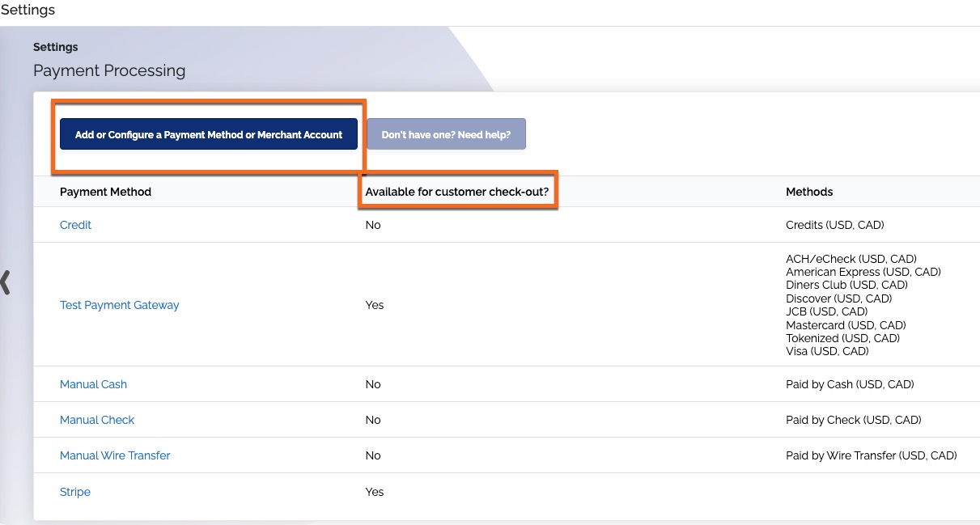Click Add or Configure a Payment Method button
This screenshot has width=980, height=525.
(x=209, y=134)
